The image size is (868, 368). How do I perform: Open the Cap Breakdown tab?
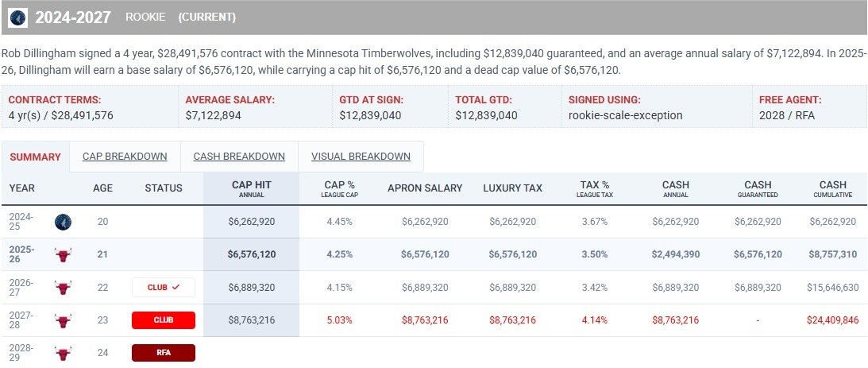tap(125, 157)
